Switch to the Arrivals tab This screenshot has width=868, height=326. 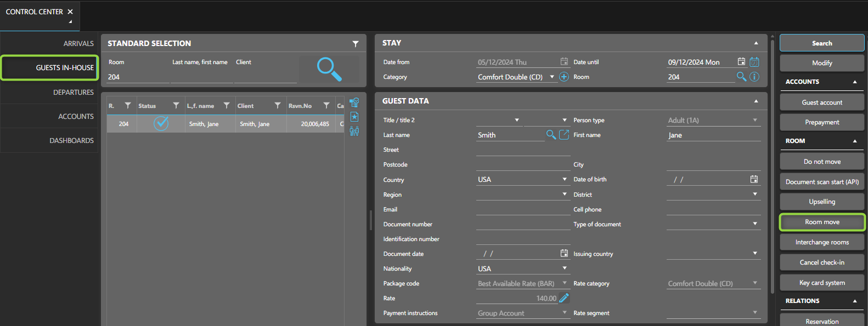click(78, 43)
